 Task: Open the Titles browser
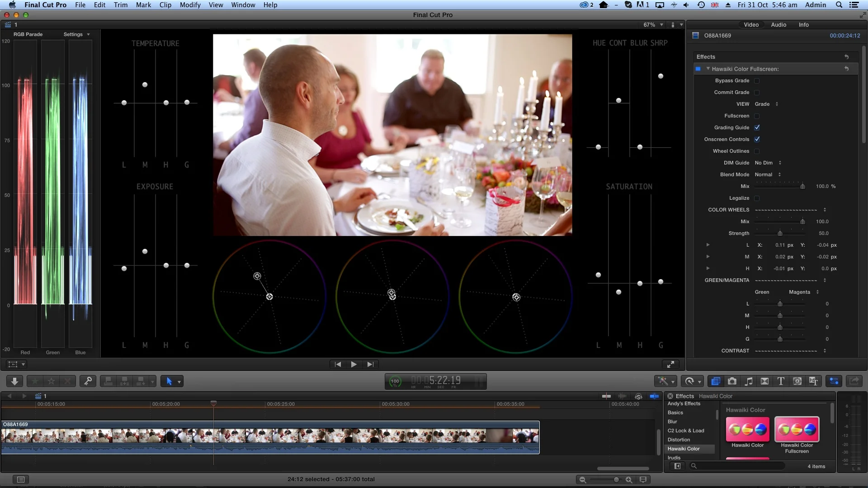(781, 381)
